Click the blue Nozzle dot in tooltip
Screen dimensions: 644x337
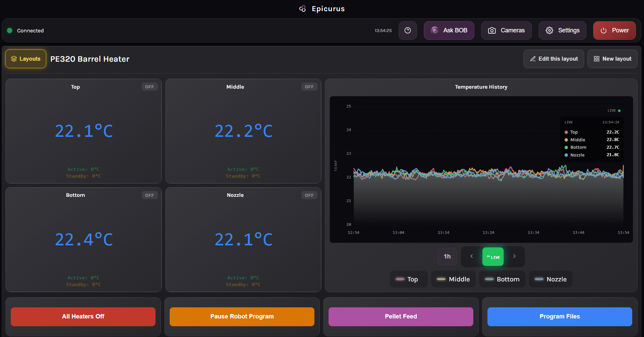click(x=566, y=155)
